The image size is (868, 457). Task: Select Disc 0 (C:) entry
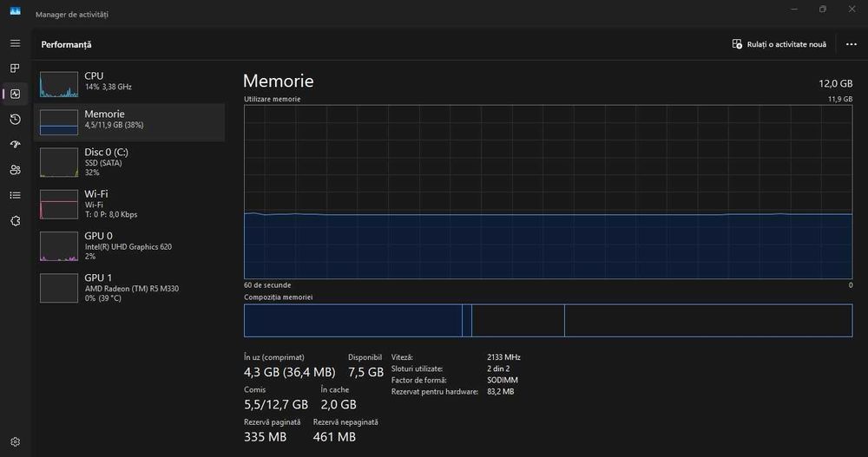130,162
